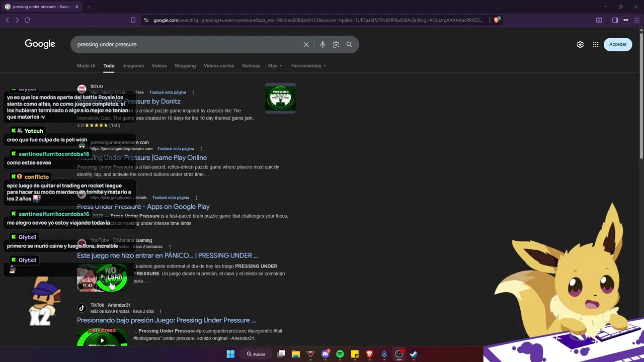Submit search using magnifier icon
This screenshot has width=644, height=362.
(349, 44)
